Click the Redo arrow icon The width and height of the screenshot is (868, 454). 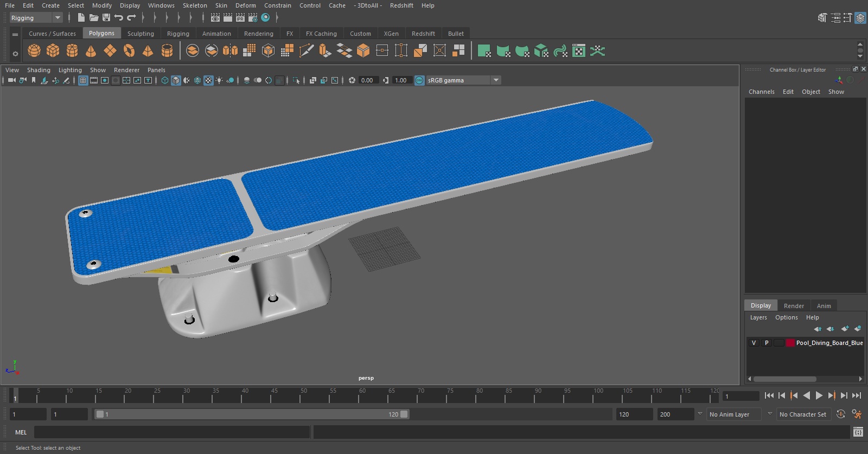pyautogui.click(x=131, y=18)
